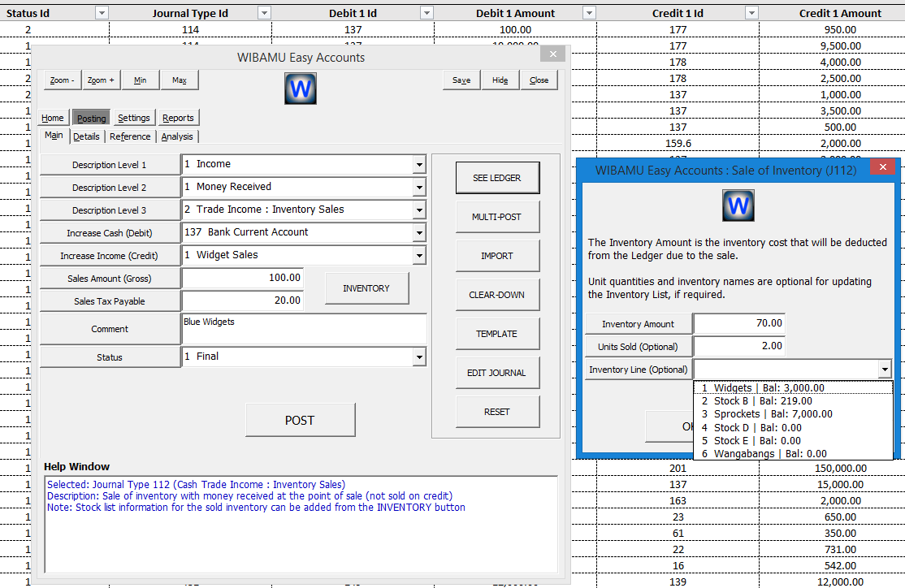Expand the Description Level 1 dropdown

pyautogui.click(x=419, y=165)
